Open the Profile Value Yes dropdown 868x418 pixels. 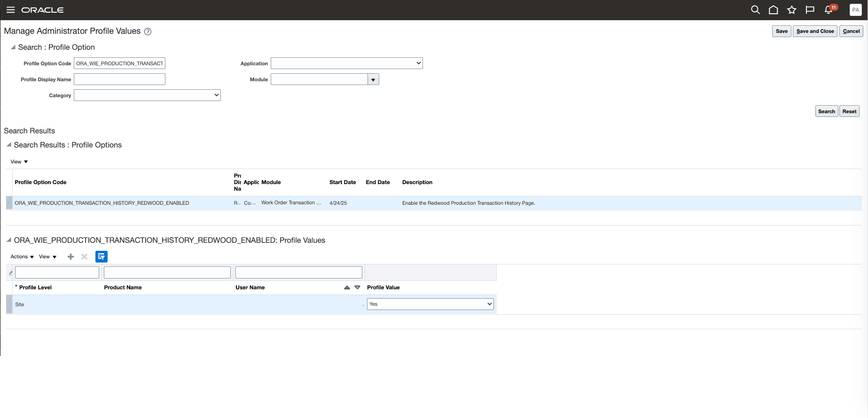click(430, 304)
